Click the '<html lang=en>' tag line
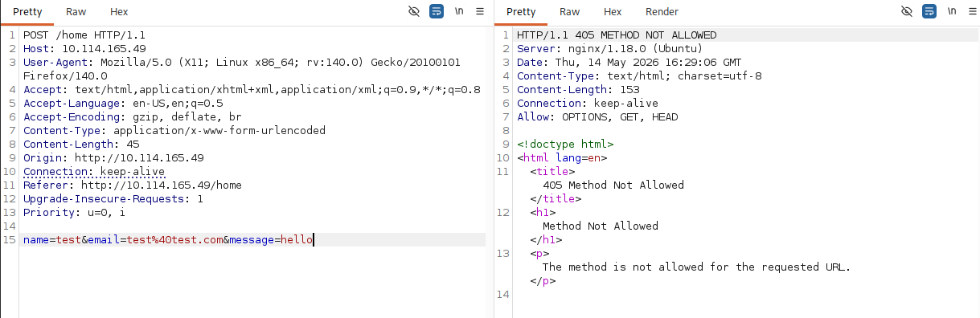This screenshot has height=318, width=980. (x=562, y=158)
